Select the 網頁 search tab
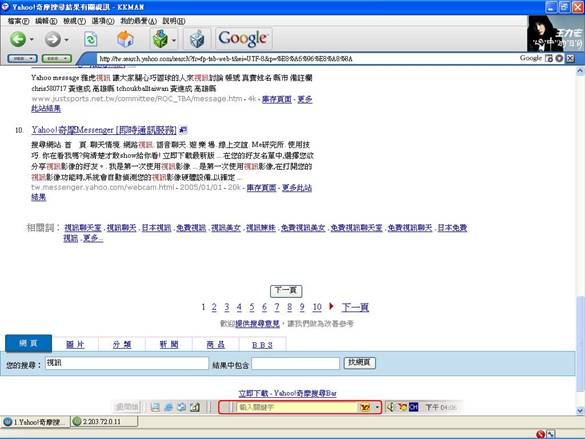Screen dimensions: 585x439 coord(28,343)
